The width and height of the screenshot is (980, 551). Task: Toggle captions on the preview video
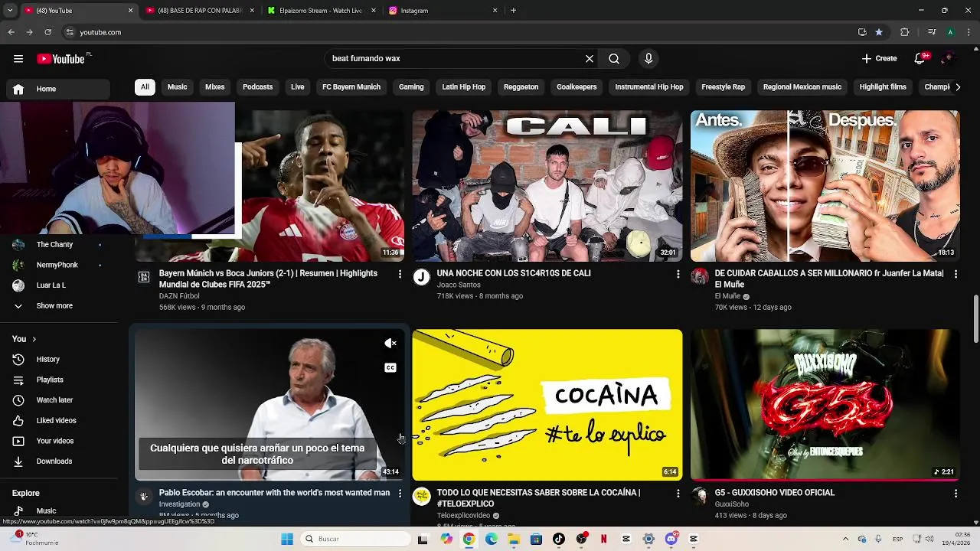click(390, 368)
